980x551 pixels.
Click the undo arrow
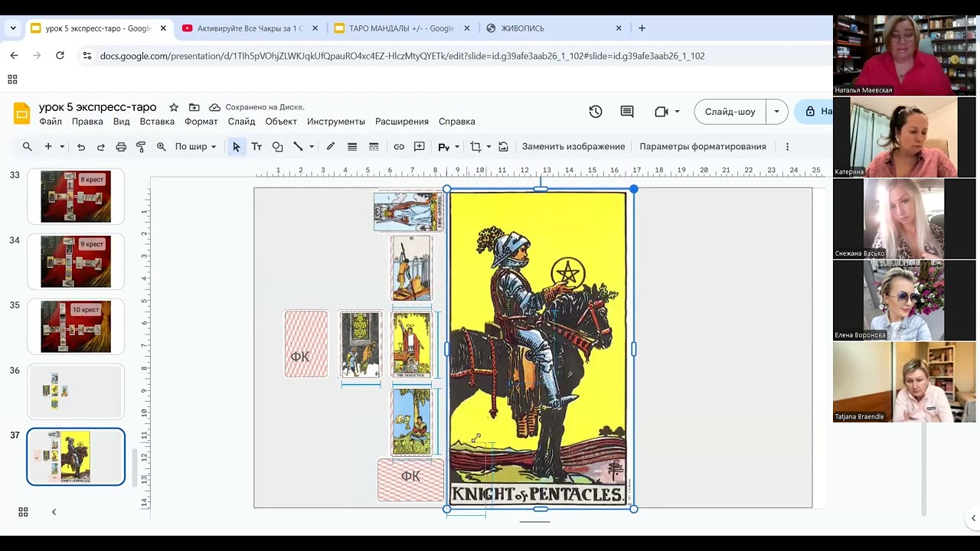point(81,147)
